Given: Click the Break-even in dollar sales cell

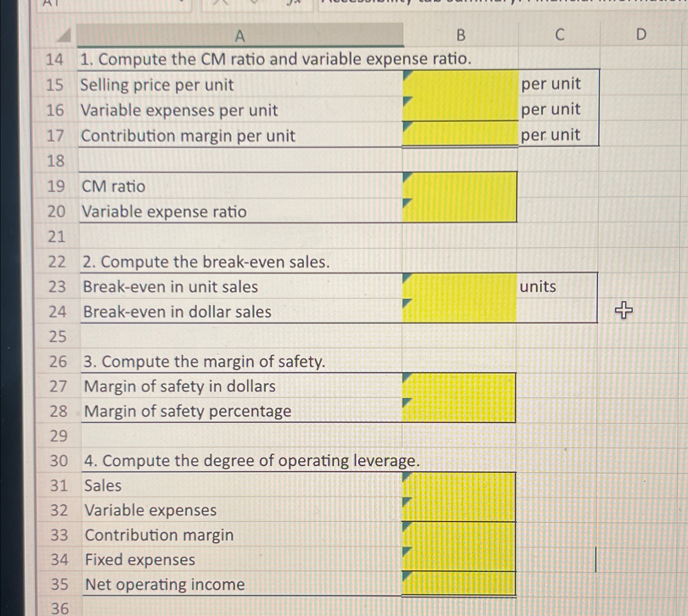Looking at the screenshot, I should click(459, 311).
